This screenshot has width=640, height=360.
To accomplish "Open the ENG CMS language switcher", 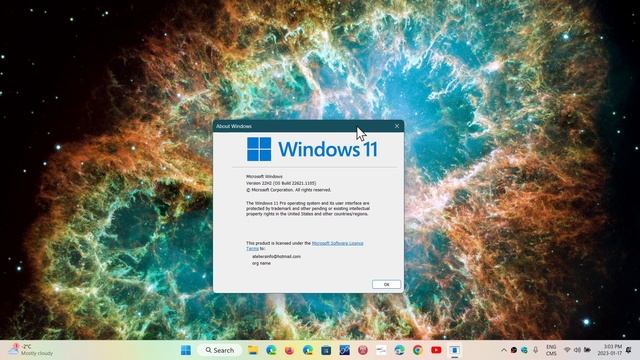I will pyautogui.click(x=551, y=350).
